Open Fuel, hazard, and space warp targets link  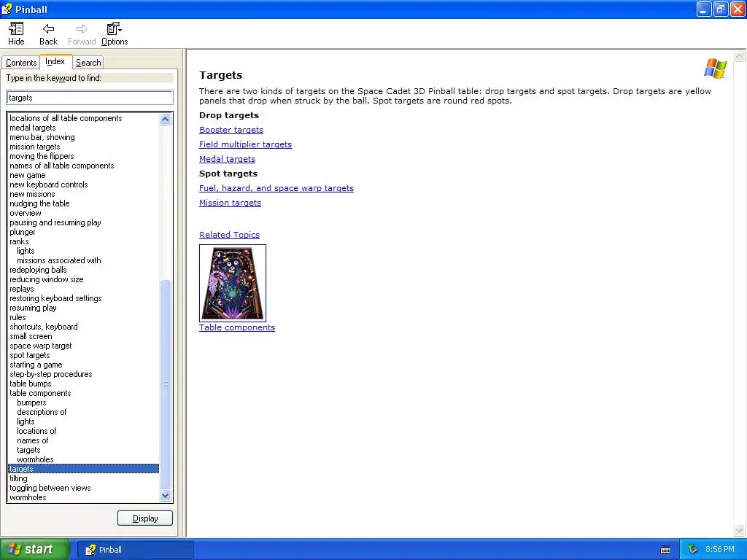276,188
